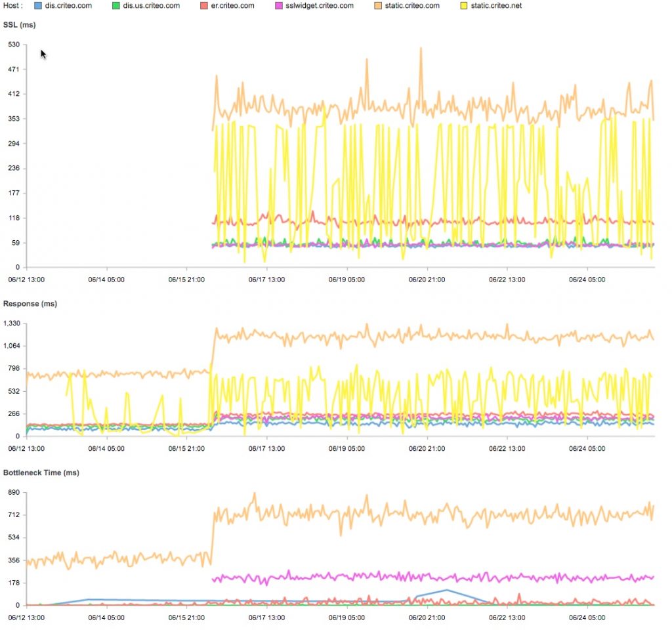Screen dimensions: 672x630
Task: Click 06/24 05:00 tick label under SSL chart
Action: (587, 280)
